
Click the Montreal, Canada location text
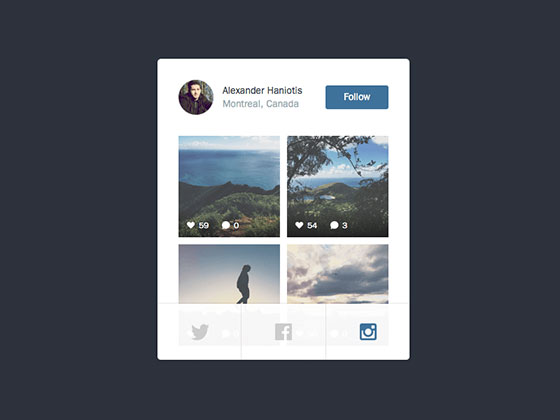coord(260,104)
